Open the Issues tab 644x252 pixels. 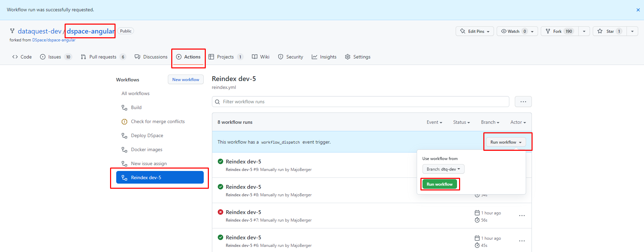click(56, 57)
